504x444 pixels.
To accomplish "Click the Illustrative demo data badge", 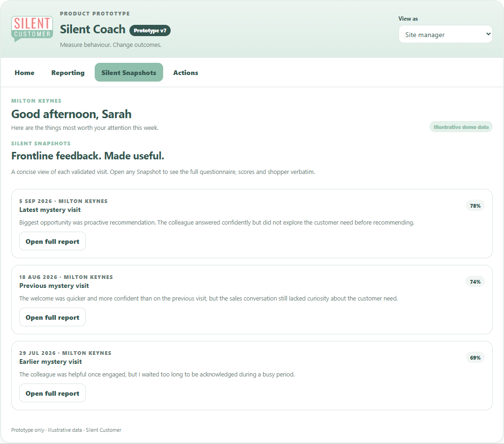I will [461, 127].
